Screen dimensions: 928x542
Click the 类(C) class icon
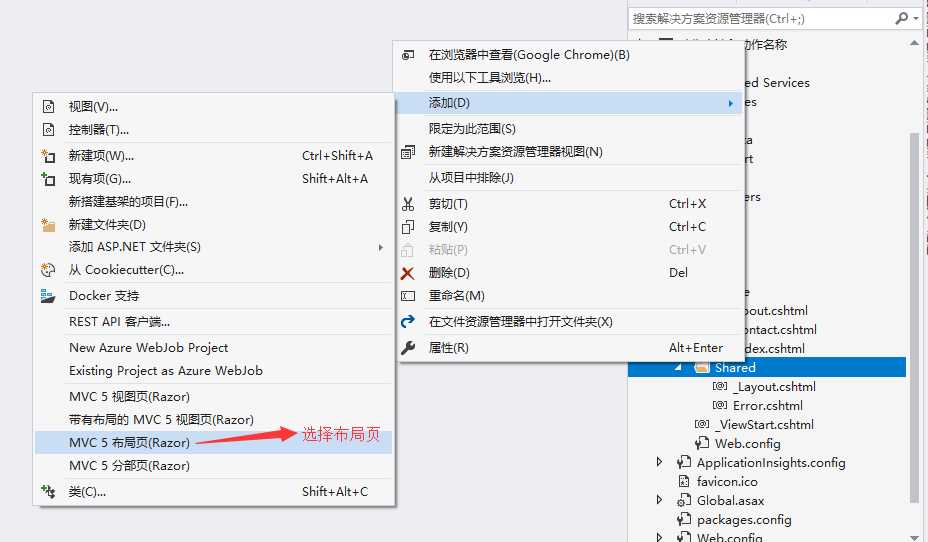pyautogui.click(x=48, y=492)
